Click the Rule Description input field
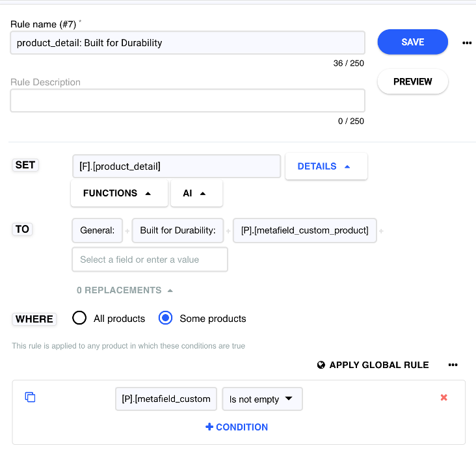The height and width of the screenshot is (450, 476). pyautogui.click(x=187, y=101)
